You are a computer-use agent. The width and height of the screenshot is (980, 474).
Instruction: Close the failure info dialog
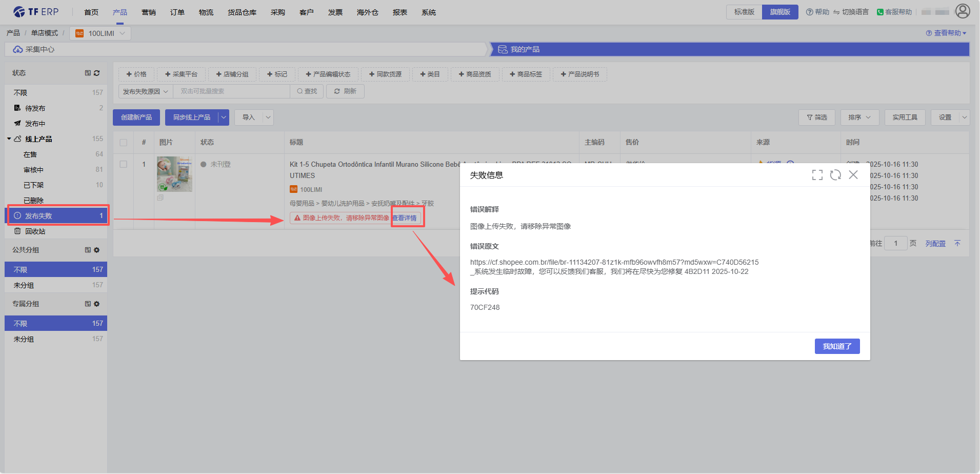853,175
